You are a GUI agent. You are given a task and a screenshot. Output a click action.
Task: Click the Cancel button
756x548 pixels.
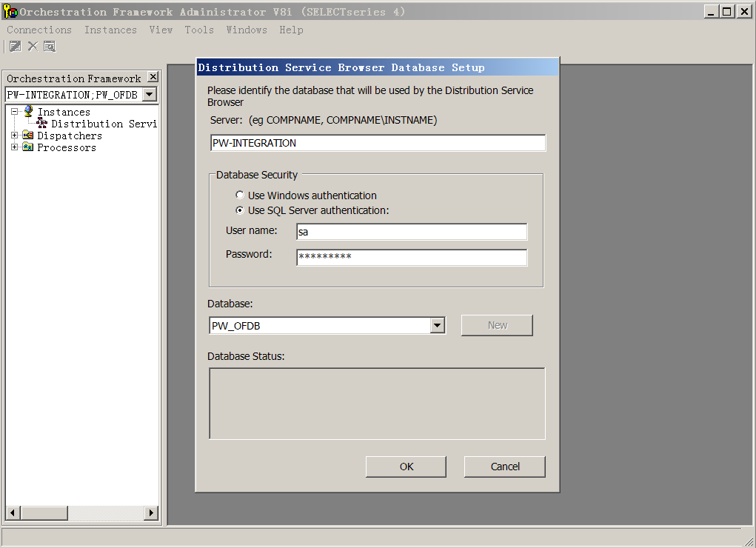(x=505, y=467)
